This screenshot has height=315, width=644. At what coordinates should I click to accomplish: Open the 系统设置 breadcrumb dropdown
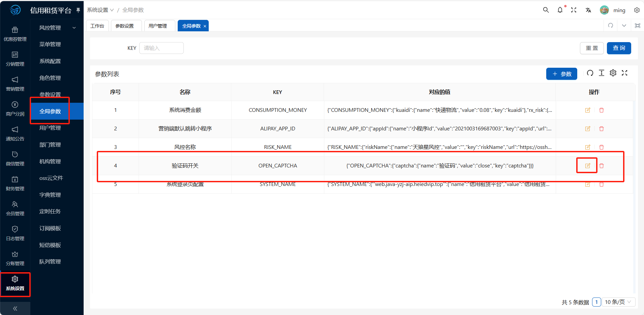point(100,10)
